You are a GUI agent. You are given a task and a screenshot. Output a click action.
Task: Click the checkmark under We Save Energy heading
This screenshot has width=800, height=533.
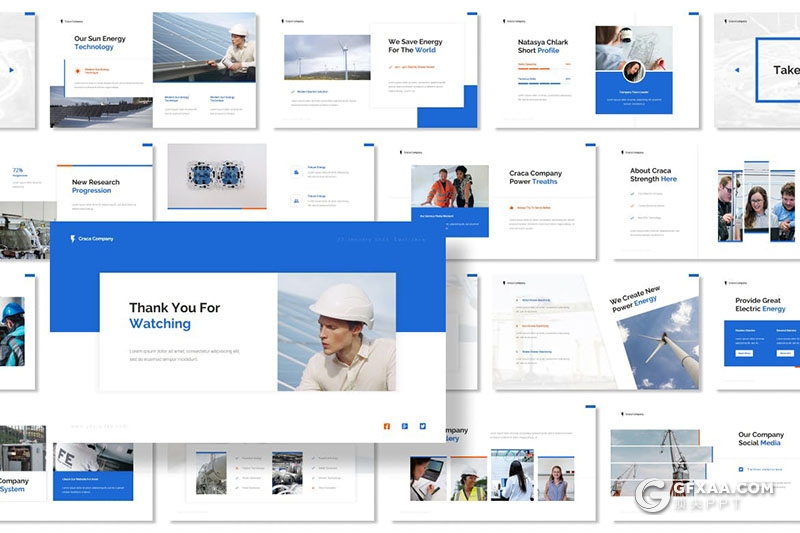point(390,66)
